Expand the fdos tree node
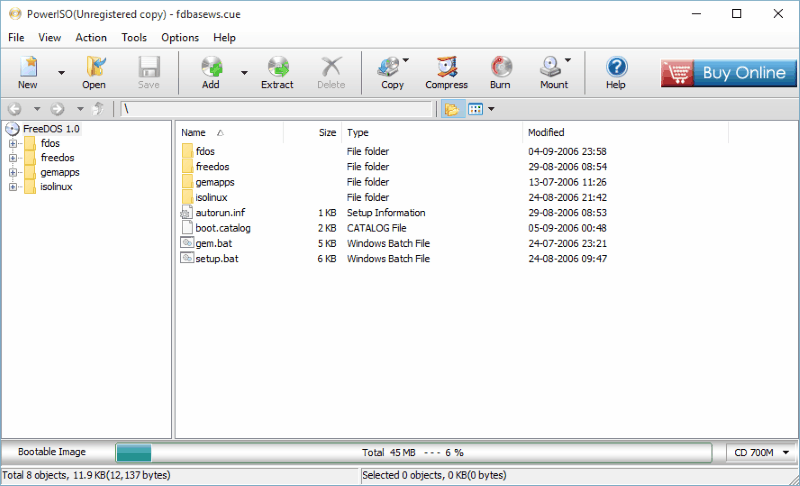Image resolution: width=800 pixels, height=486 pixels. click(x=13, y=143)
